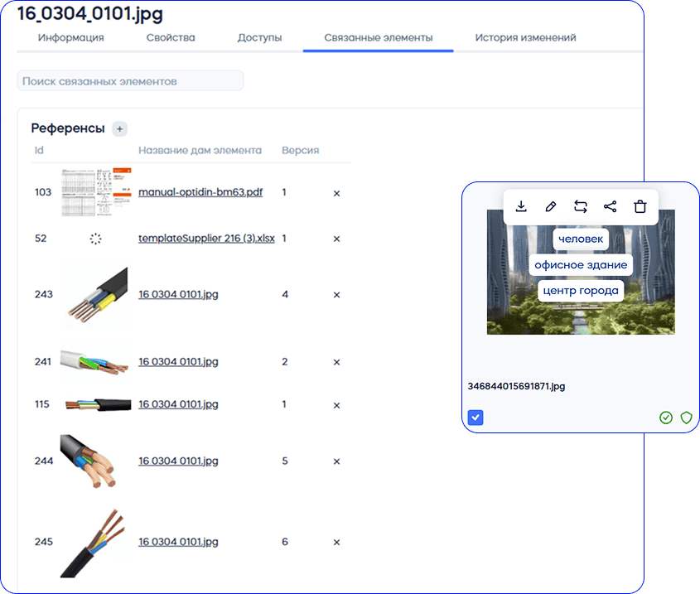Remove manual-optidin-bm63.pdf with its X icon

(x=336, y=193)
